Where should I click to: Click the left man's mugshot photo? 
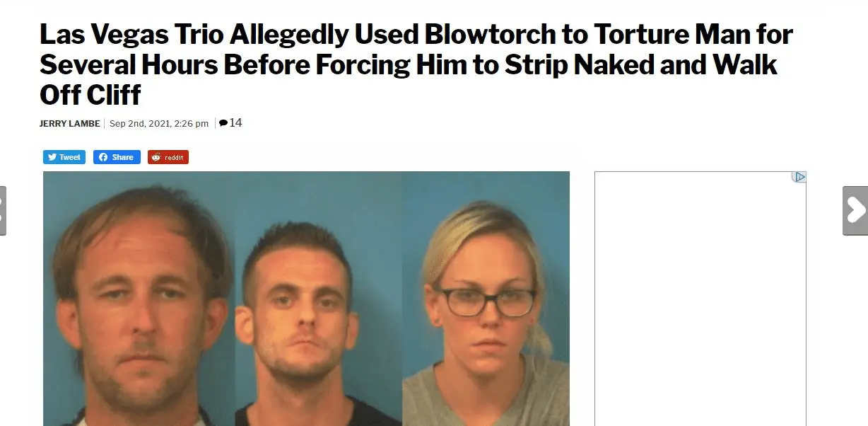coord(139,299)
